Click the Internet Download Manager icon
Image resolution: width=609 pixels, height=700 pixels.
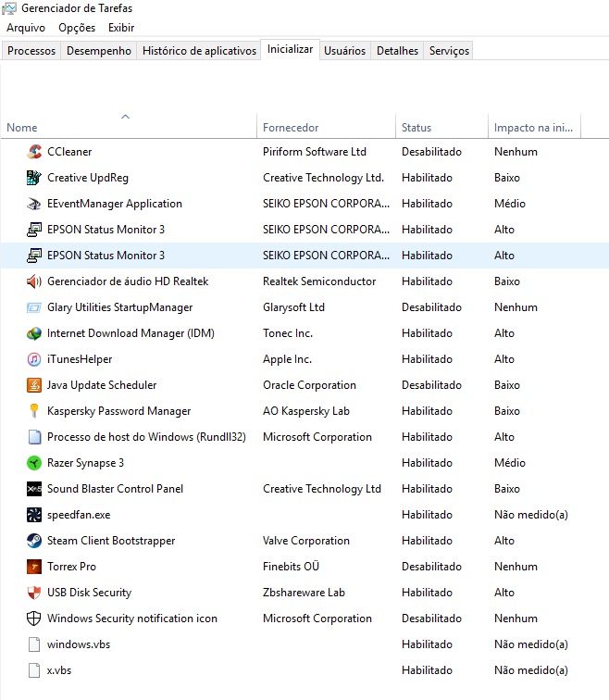[x=34, y=333]
